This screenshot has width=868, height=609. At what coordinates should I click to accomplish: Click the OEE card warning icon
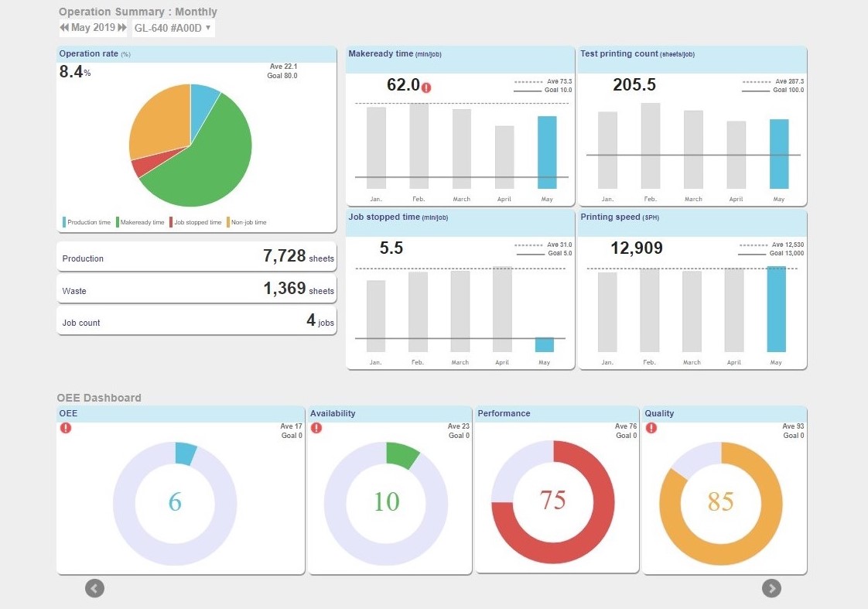tap(66, 428)
